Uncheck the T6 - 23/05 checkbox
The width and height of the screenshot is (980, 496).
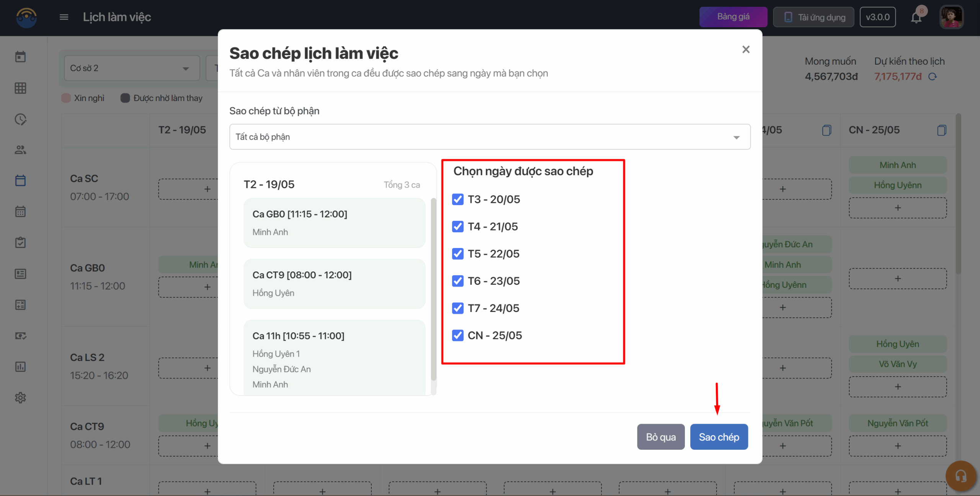tap(457, 281)
